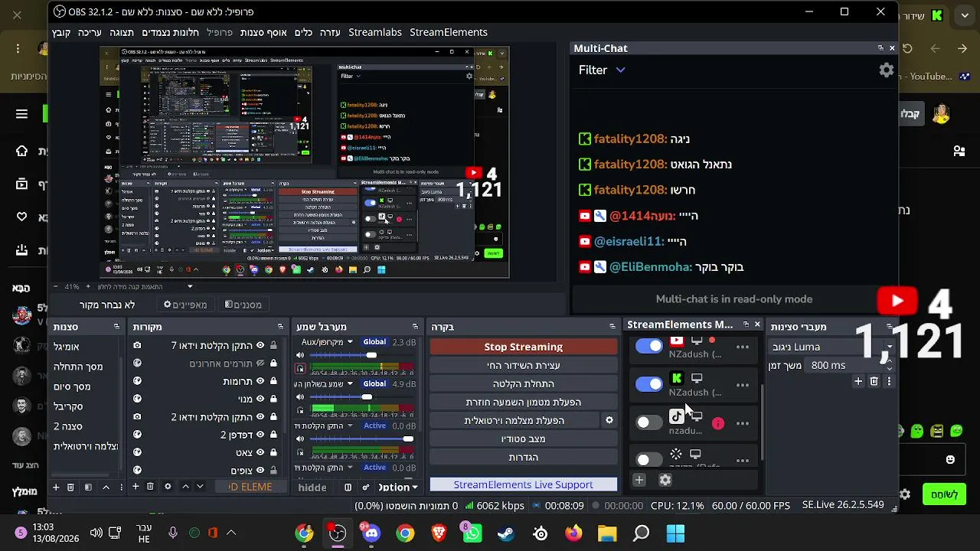Click virtual camera settings gear
The width and height of the screenshot is (980, 551).
point(609,420)
